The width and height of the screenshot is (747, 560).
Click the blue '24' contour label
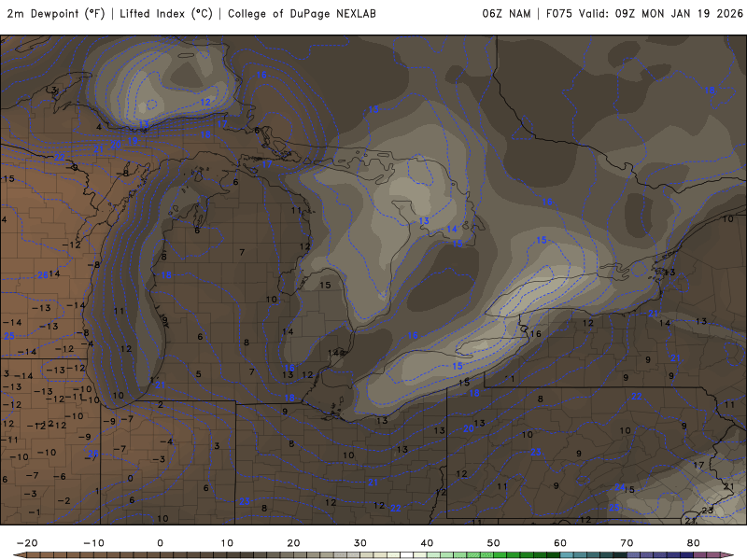click(619, 487)
